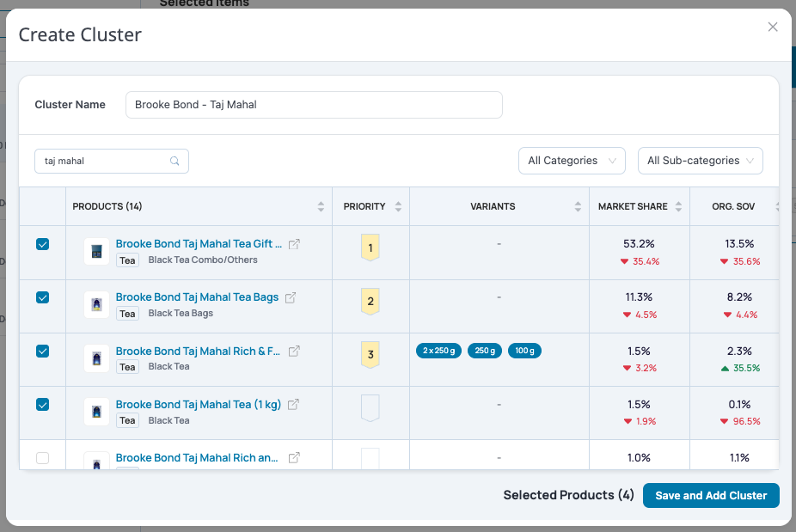Sort by Market Share column arrows

point(678,206)
